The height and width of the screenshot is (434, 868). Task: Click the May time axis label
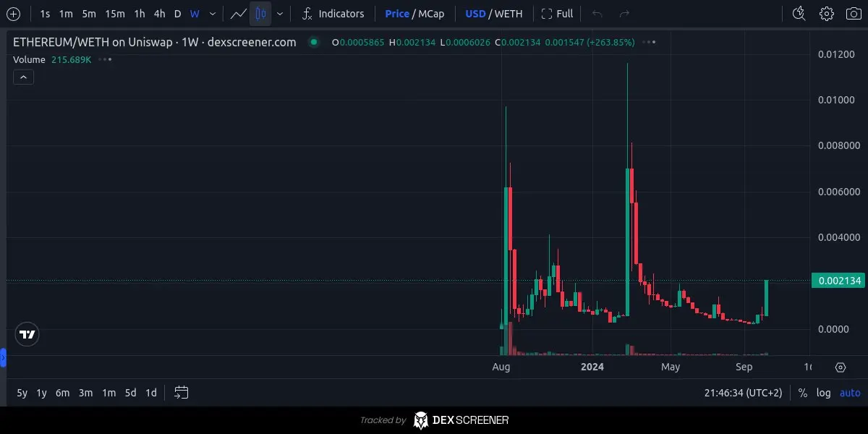671,367
